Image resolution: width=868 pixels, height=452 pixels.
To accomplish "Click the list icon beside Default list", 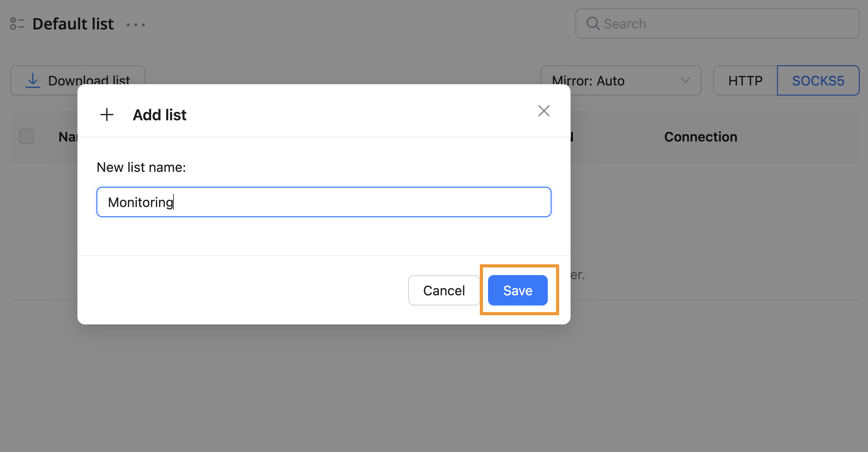I will click(x=17, y=24).
